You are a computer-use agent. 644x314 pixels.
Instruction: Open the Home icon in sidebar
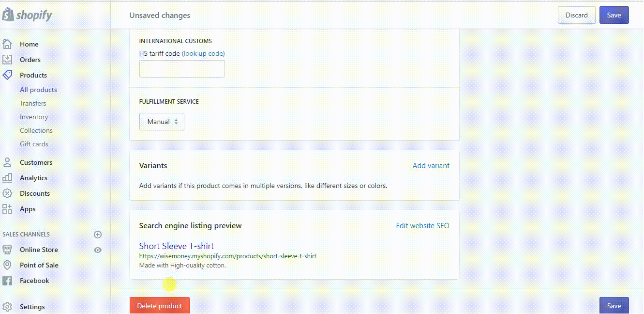(7, 44)
